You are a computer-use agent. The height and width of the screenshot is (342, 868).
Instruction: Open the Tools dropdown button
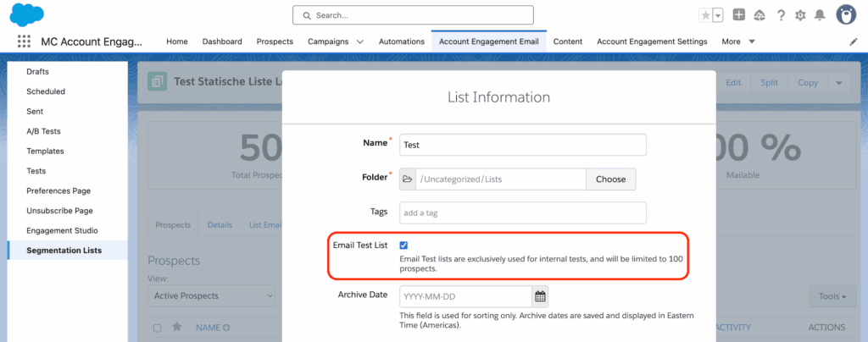pos(832,296)
